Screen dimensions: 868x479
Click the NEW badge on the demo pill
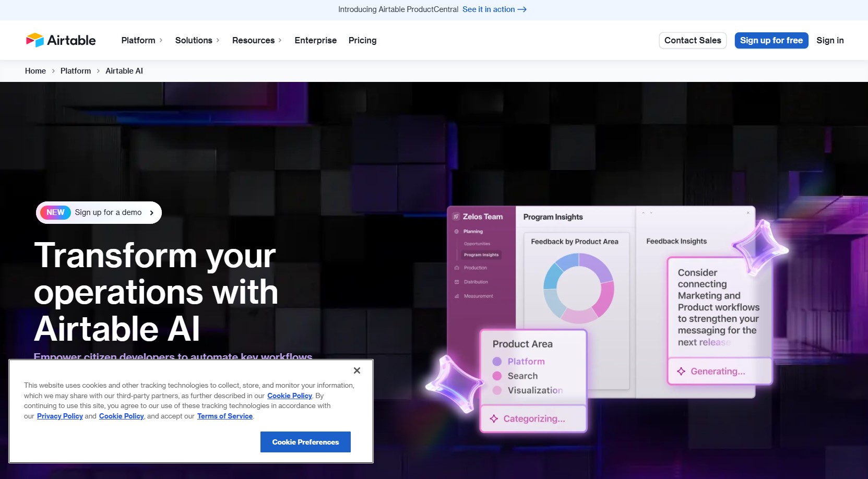tap(55, 212)
